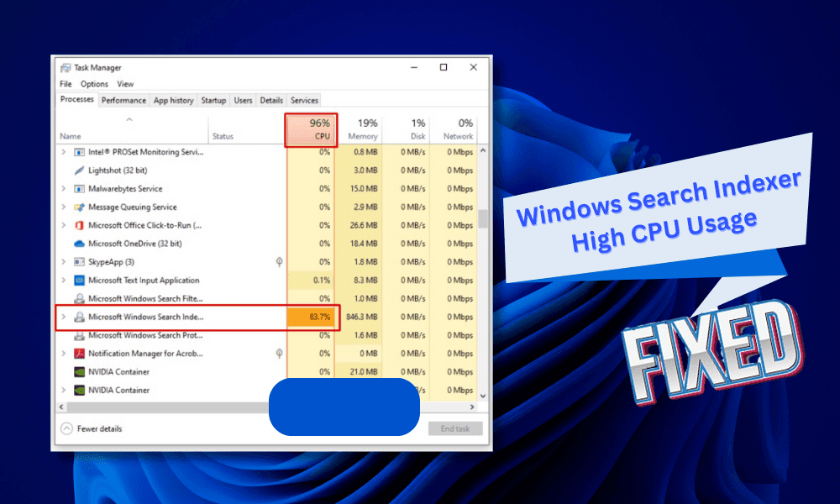This screenshot has width=840, height=504.
Task: Select the Microsoft OneDrive (32 bit) process name
Action: [x=135, y=244]
